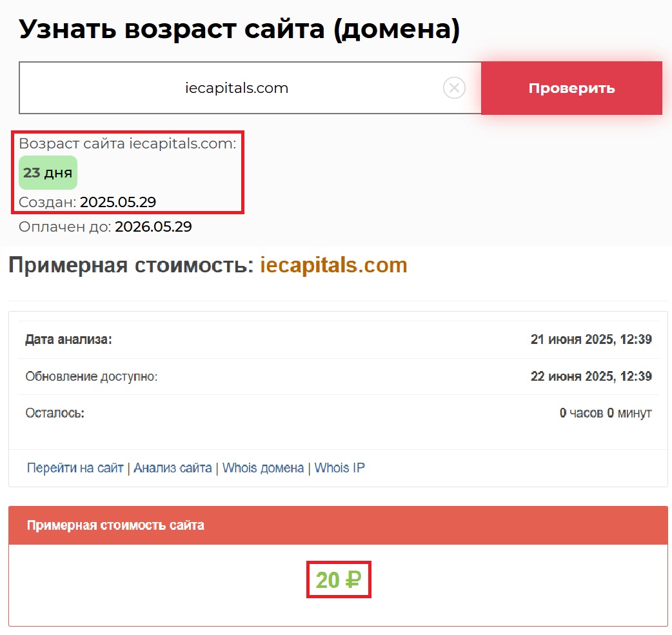Click the green 20 ₽ site value
The image size is (672, 635).
338,580
